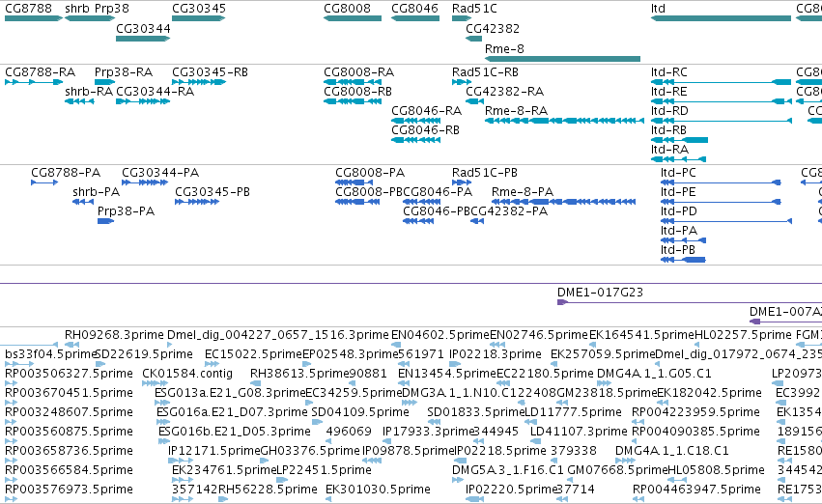
Task: Select the shrb gene glyph
Action: (x=90, y=18)
